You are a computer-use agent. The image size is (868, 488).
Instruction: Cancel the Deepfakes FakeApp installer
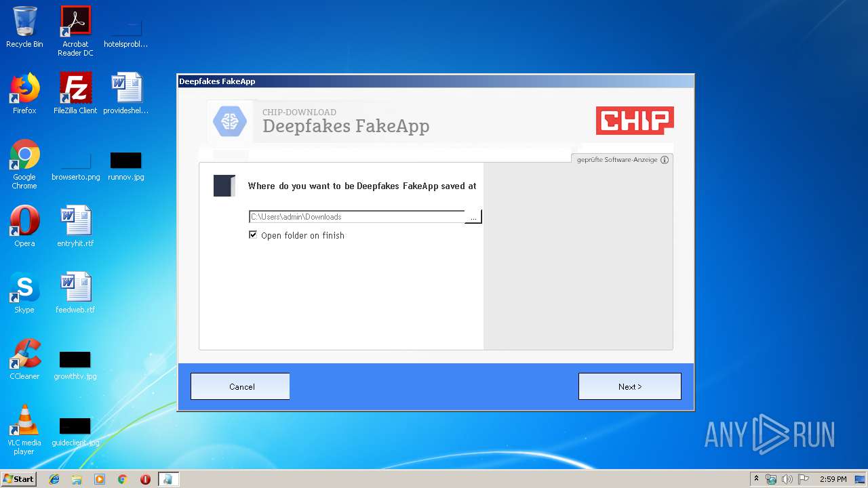tap(240, 386)
